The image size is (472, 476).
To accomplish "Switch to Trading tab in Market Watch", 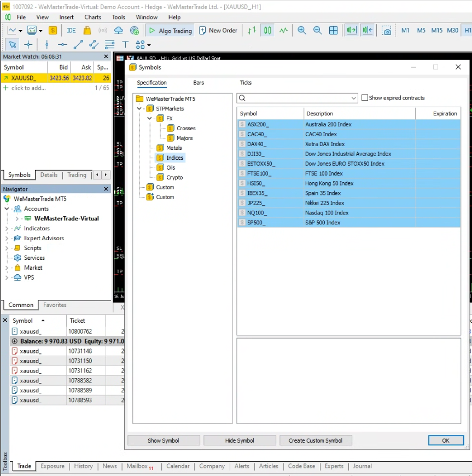I will 77,175.
